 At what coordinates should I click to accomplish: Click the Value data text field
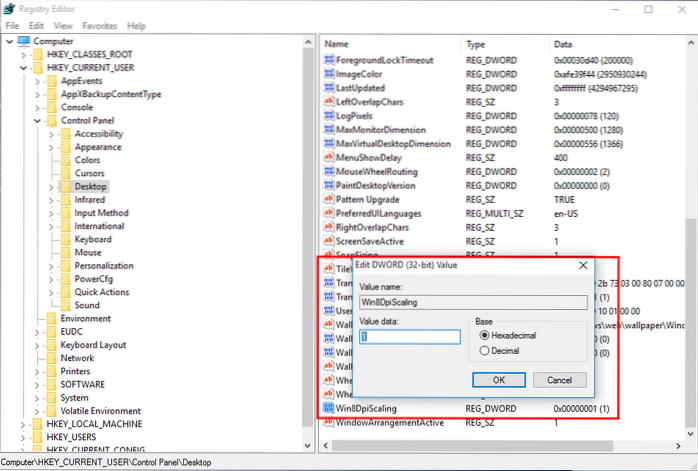pyautogui.click(x=410, y=337)
